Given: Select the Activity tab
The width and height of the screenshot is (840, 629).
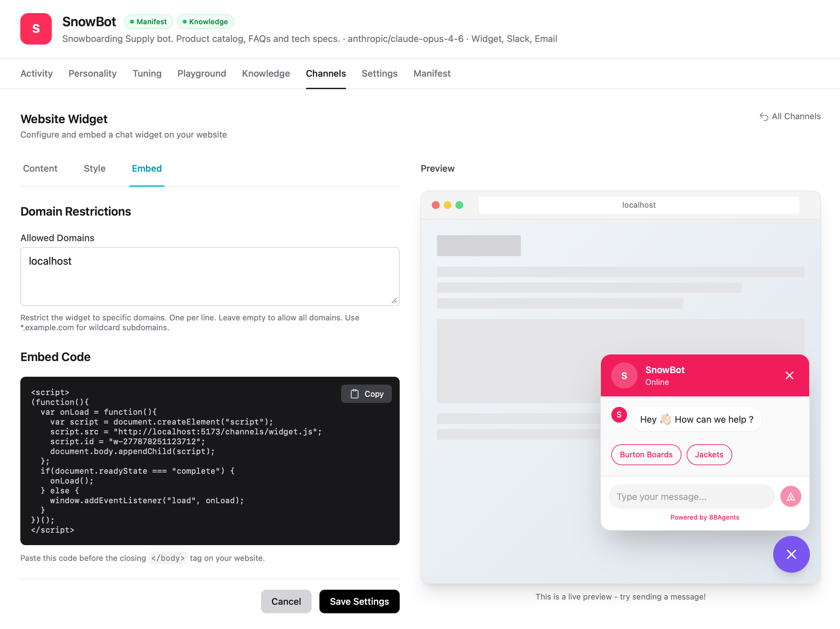Looking at the screenshot, I should [36, 73].
